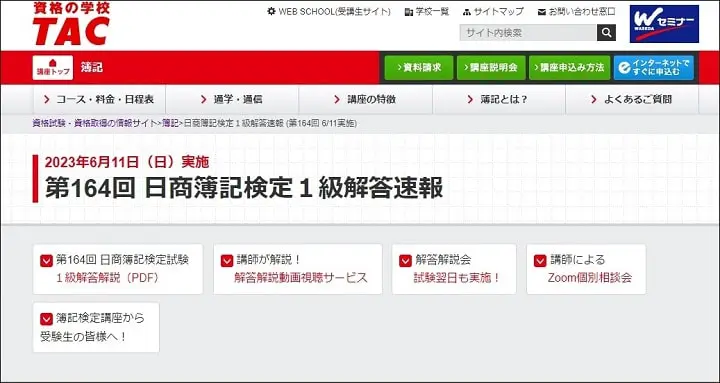
Task: Open the 受験生の皆様へ！ link
Action: (x=84, y=337)
